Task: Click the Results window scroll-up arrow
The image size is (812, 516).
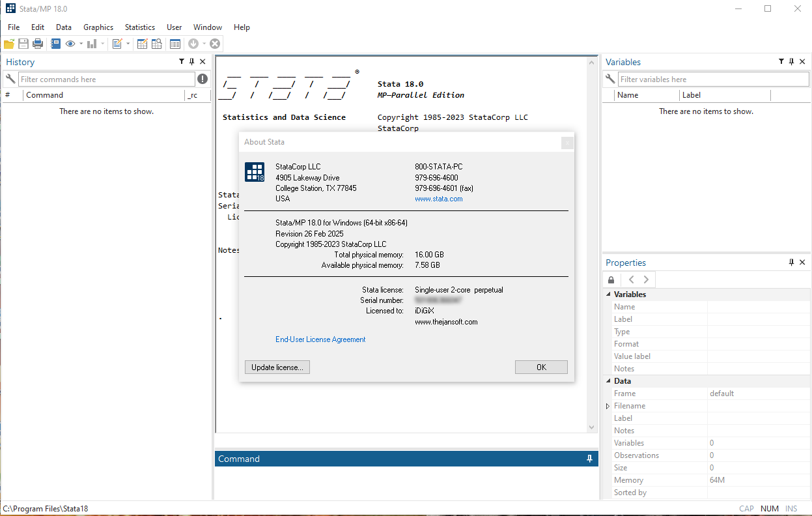Action: coord(592,63)
